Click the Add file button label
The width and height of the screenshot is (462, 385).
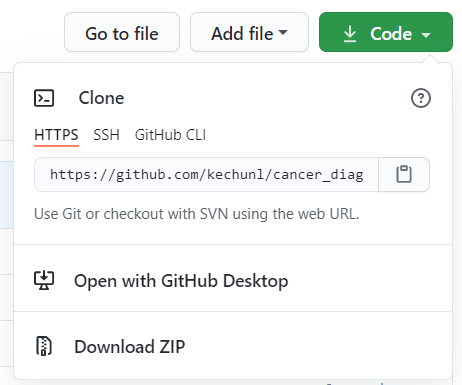point(242,34)
